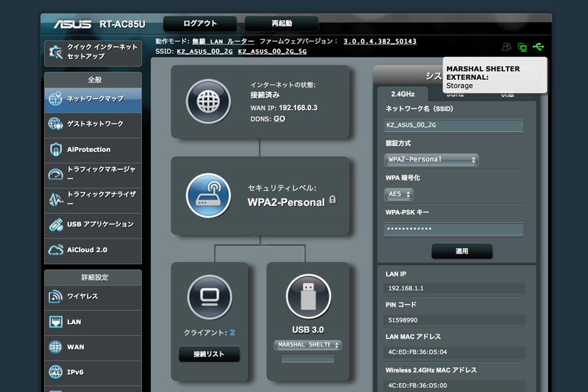Select ワイヤレス menu item
The height and width of the screenshot is (392, 588).
pyautogui.click(x=93, y=297)
